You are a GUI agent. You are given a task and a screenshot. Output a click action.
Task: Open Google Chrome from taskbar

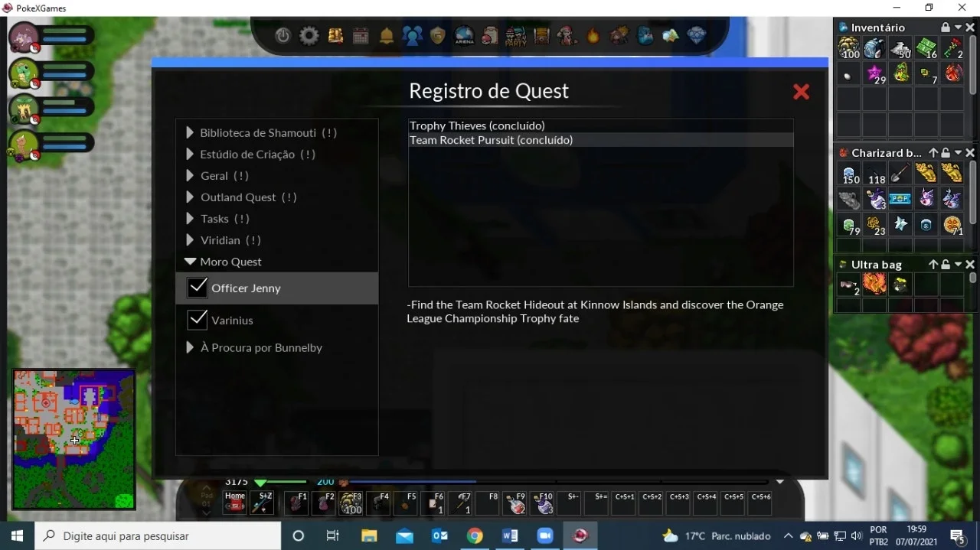tap(475, 535)
